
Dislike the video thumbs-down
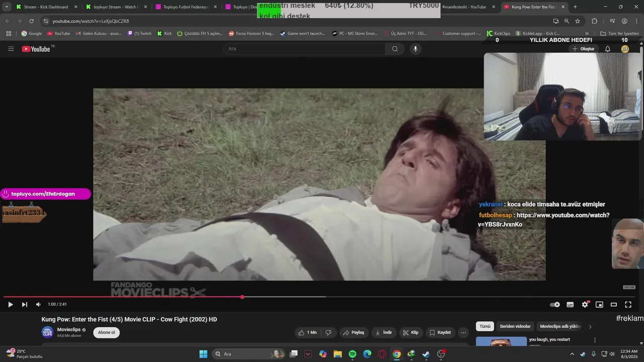[329, 332]
